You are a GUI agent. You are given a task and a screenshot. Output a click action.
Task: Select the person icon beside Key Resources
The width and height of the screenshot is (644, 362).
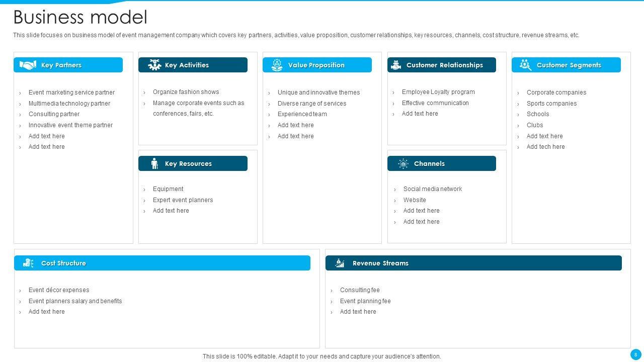[x=154, y=163]
